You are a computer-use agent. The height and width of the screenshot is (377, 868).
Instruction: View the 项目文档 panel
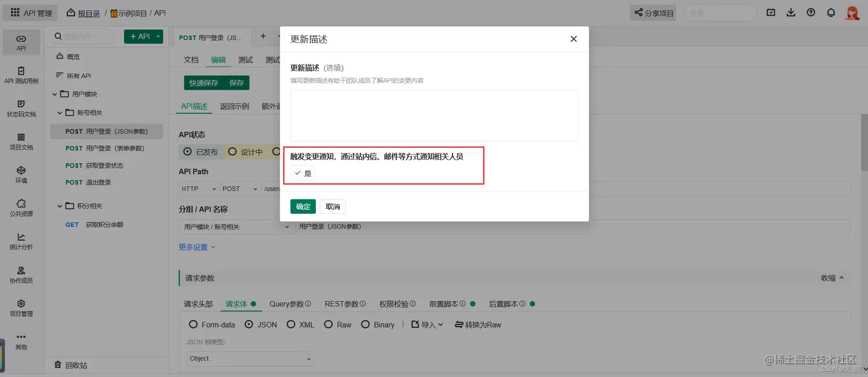pyautogui.click(x=21, y=141)
